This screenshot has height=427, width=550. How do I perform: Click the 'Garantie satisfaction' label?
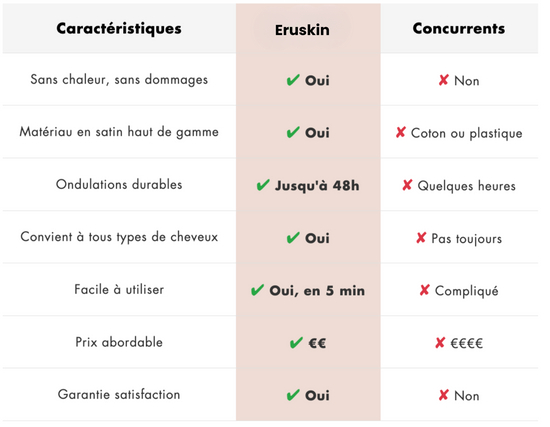coord(119,394)
